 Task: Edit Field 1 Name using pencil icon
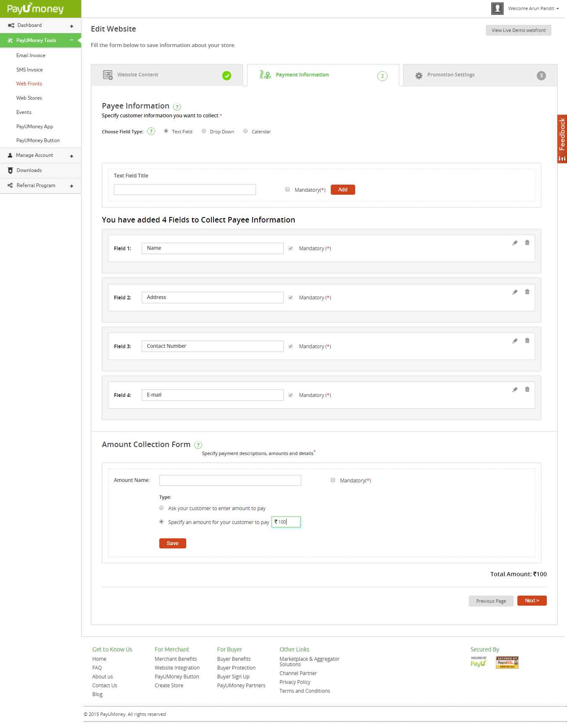[515, 243]
